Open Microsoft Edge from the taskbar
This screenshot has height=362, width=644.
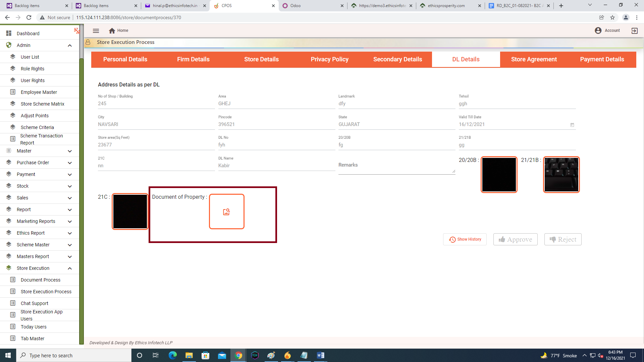pyautogui.click(x=172, y=355)
